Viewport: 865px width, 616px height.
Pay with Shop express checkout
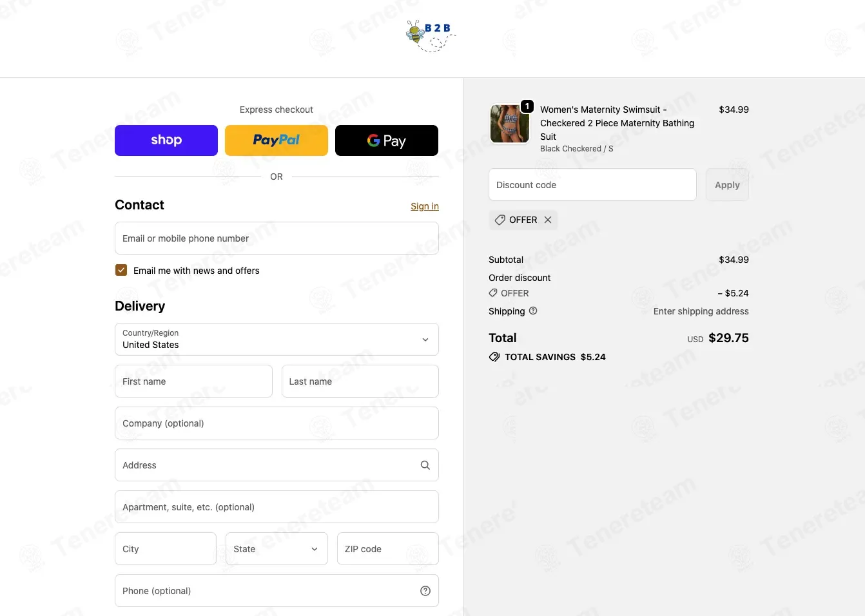[166, 140]
